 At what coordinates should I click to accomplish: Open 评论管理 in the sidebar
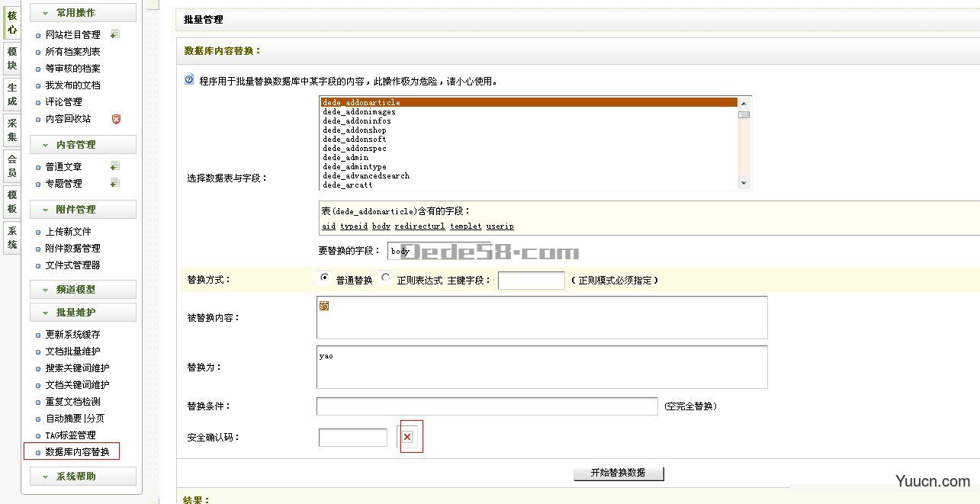[x=63, y=101]
